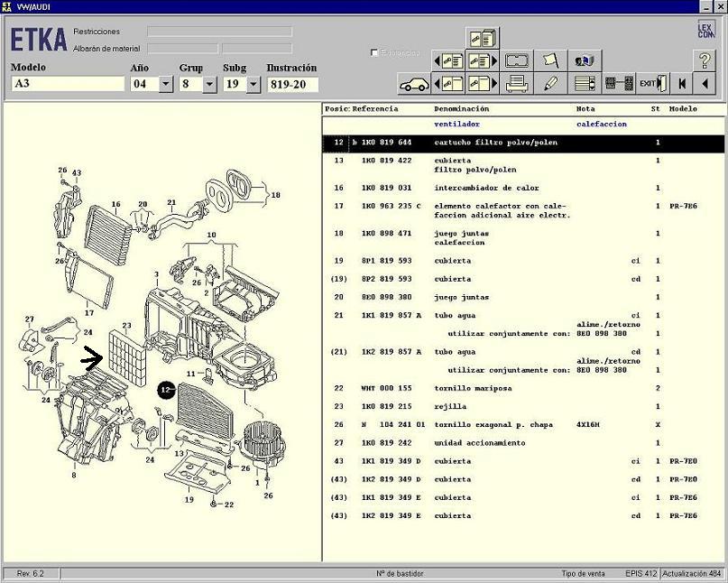The width and height of the screenshot is (728, 583).
Task: Click 'Actualización 484' in status bar
Action: tap(691, 574)
